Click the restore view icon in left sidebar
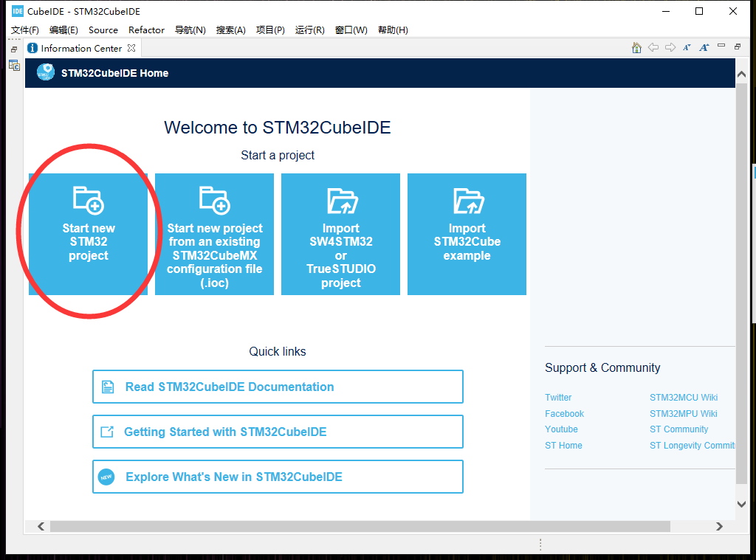Screen dimensions: 756x560 [x=13, y=48]
